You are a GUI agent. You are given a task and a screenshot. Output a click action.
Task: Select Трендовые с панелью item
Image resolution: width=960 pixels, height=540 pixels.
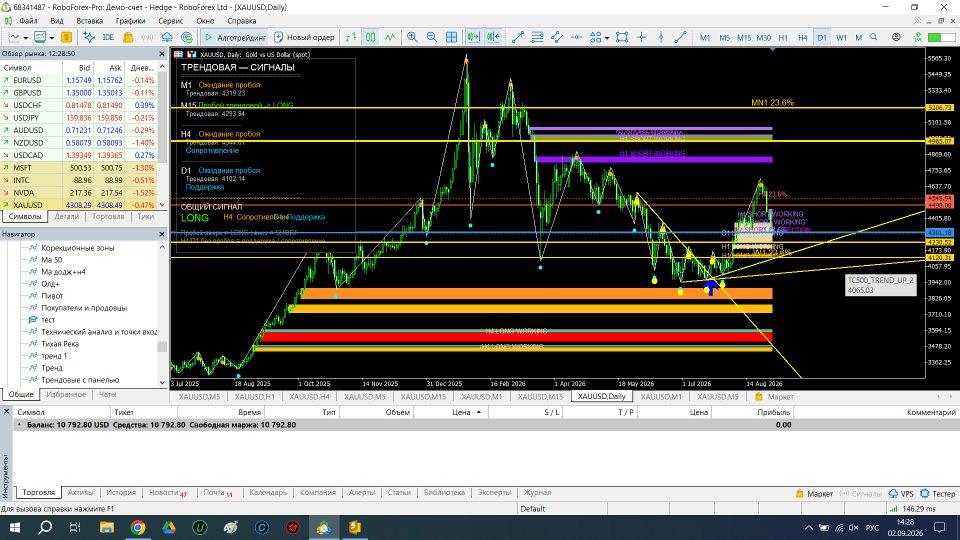[80, 380]
